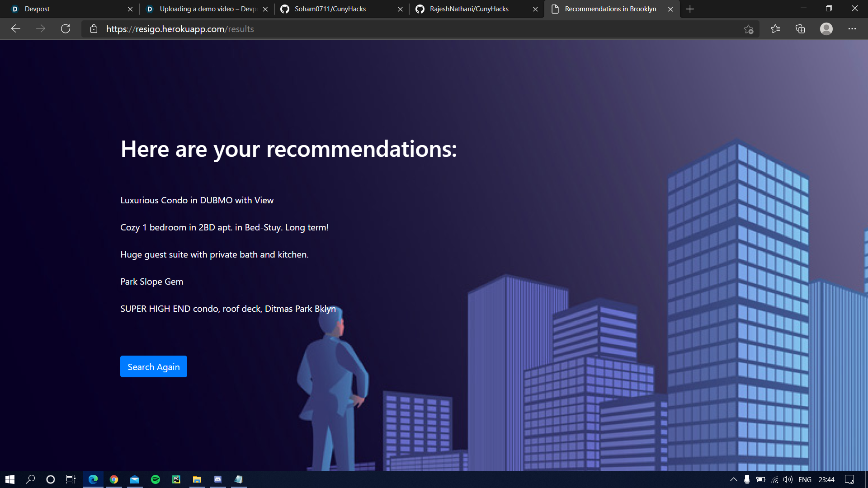868x488 pixels.
Task: Open the Favorites list icon
Action: click(775, 29)
